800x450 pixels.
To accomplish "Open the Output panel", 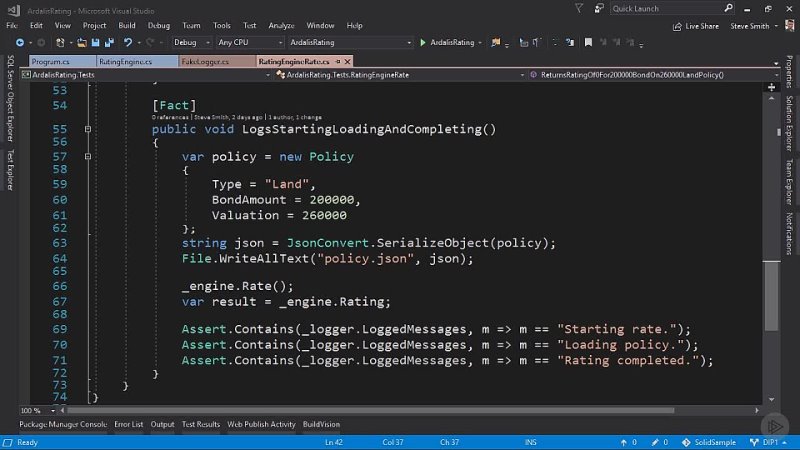I will pos(162,424).
